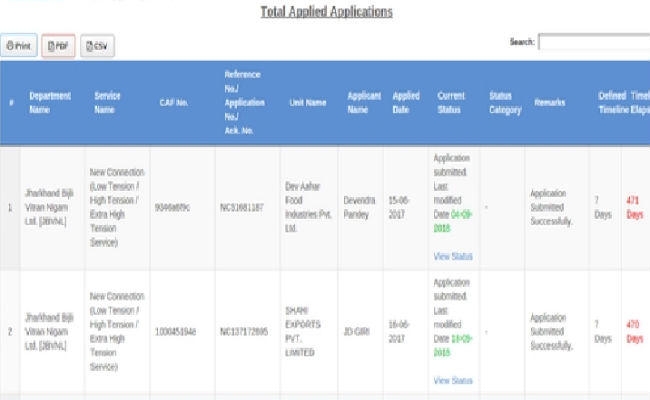Image resolution: width=650 pixels, height=400 pixels.
Task: Sort by CAF No. column header
Action: (x=174, y=103)
